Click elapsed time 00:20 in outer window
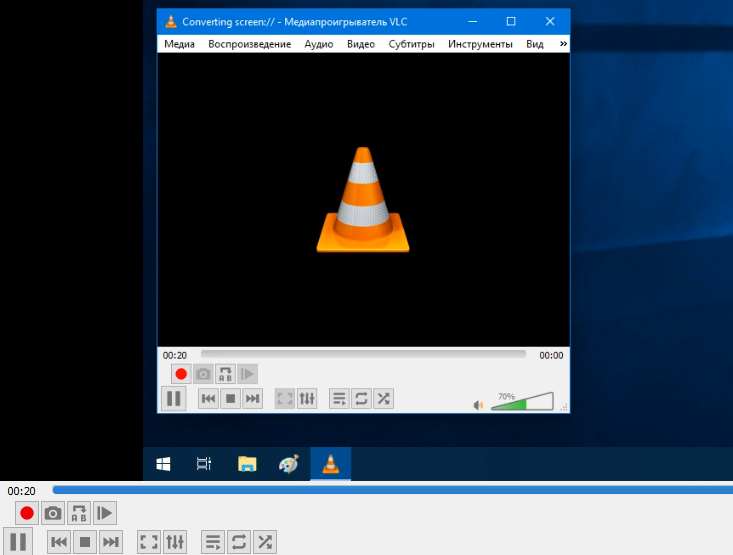 pyautogui.click(x=21, y=491)
